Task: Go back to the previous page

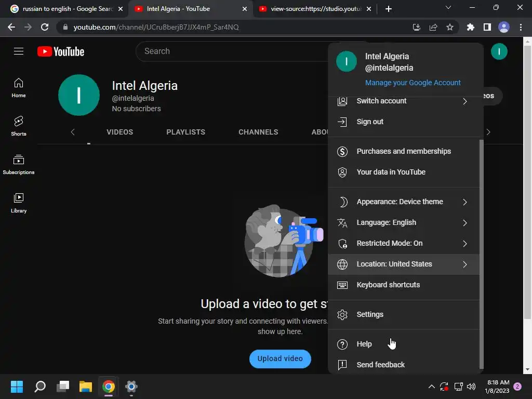Action: [x=11, y=27]
